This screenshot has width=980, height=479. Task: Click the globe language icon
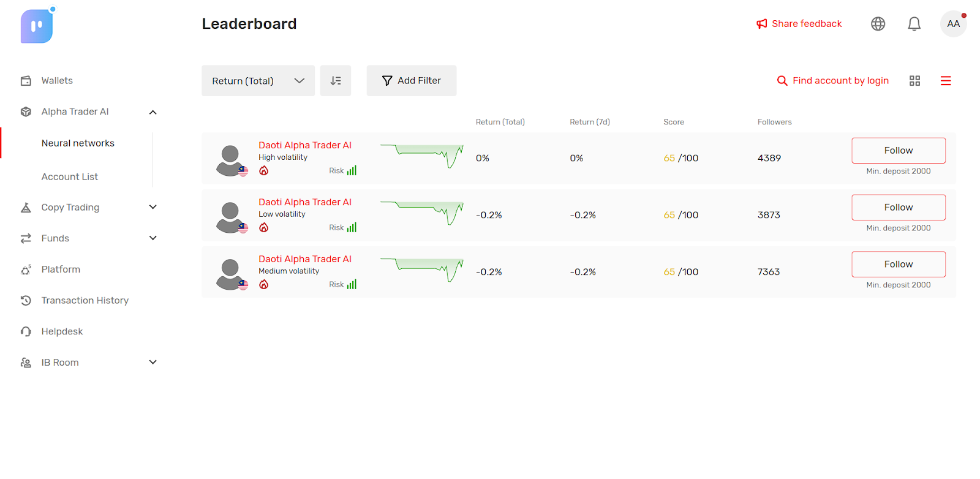click(878, 24)
